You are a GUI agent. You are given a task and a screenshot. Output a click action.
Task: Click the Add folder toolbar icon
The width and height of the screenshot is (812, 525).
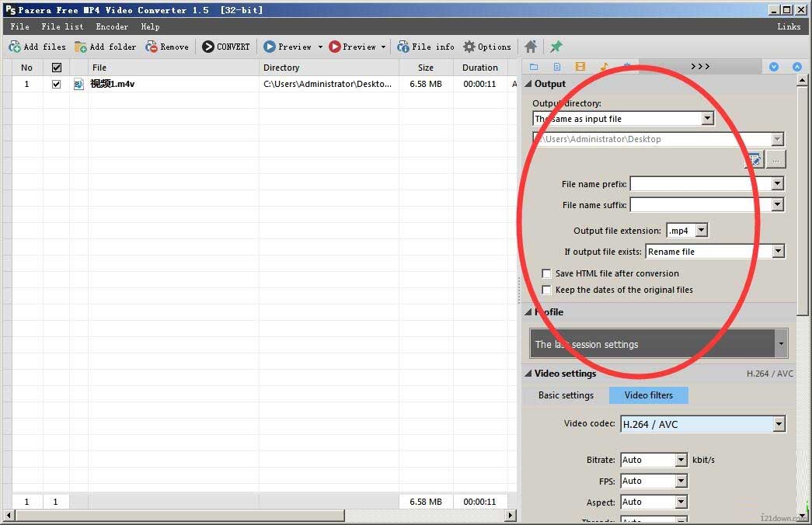[x=80, y=47]
